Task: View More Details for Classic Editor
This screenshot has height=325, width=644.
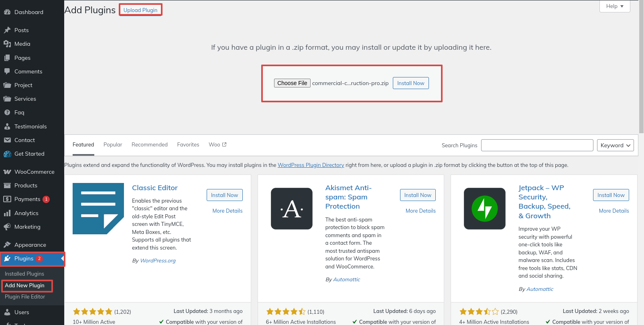Action: click(x=228, y=211)
